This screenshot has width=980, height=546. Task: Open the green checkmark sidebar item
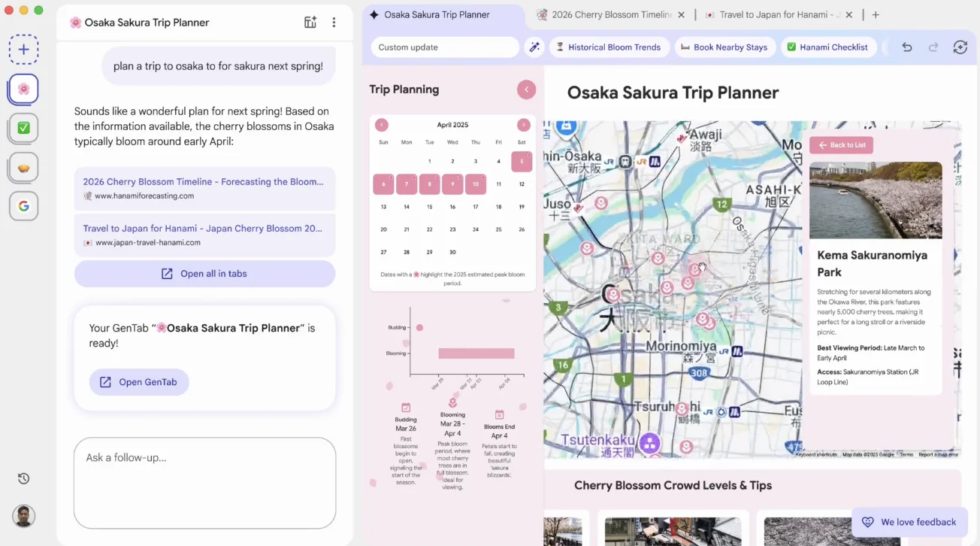pos(23,128)
